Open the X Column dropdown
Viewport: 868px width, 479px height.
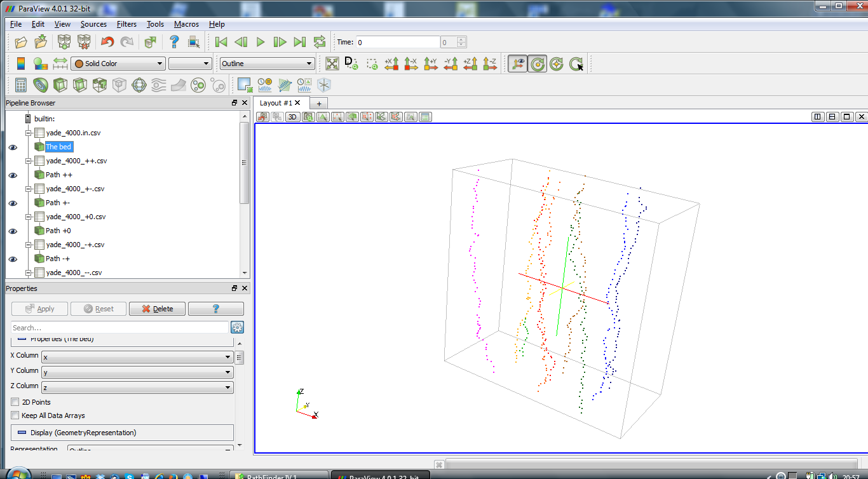pos(135,356)
